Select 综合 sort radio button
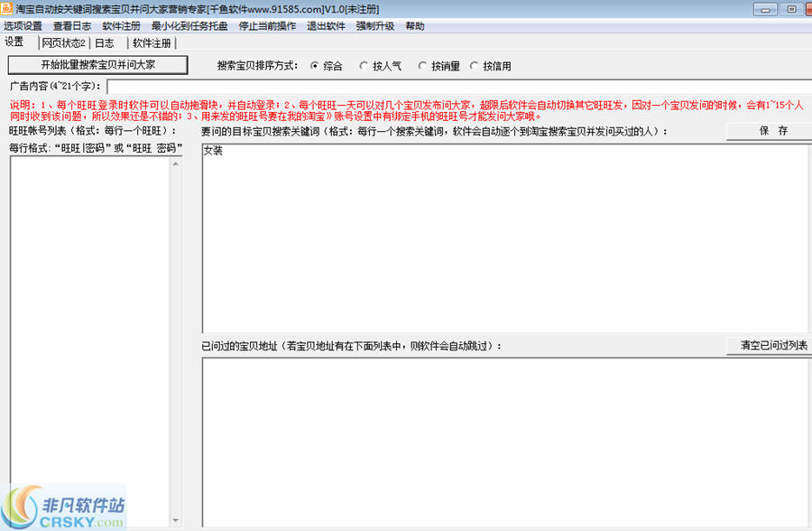The height and width of the screenshot is (531, 812). 327,66
